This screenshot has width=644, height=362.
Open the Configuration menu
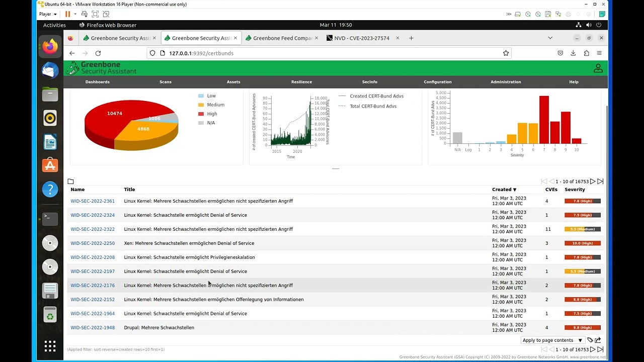point(438,82)
